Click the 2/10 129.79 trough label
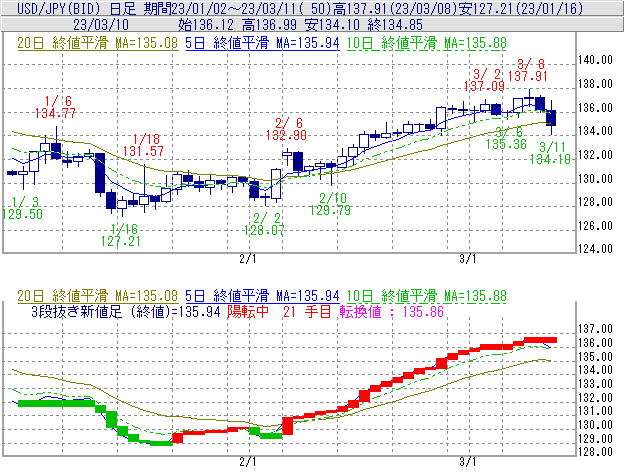The height and width of the screenshot is (475, 624). tap(330, 203)
